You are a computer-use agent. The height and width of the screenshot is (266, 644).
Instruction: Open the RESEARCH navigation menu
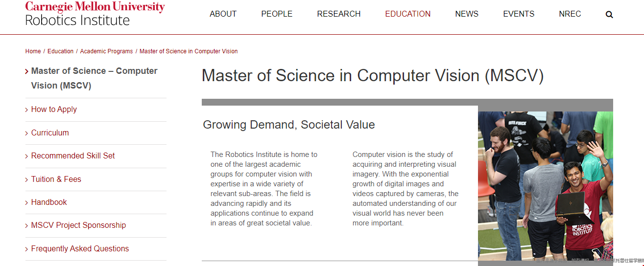(x=339, y=14)
